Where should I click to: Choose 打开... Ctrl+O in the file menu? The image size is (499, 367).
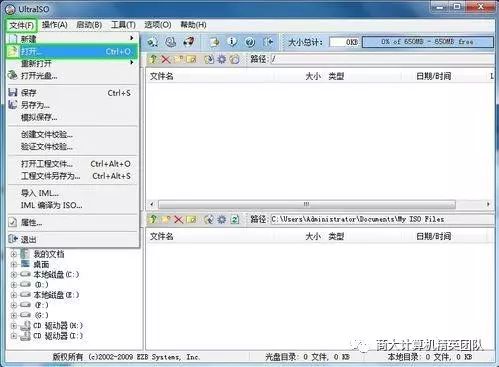(x=72, y=51)
